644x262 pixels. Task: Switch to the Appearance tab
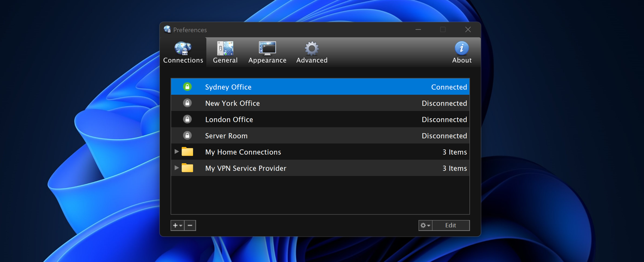pyautogui.click(x=267, y=52)
